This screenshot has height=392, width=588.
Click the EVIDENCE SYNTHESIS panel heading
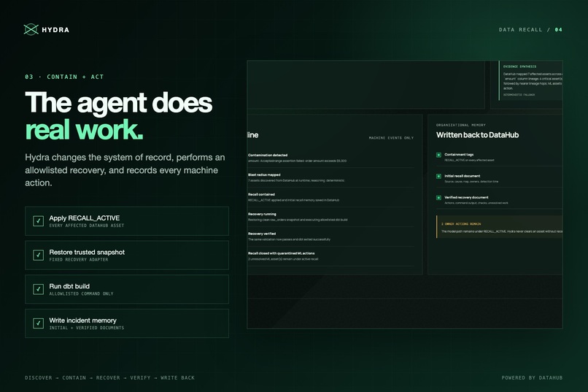pos(519,66)
